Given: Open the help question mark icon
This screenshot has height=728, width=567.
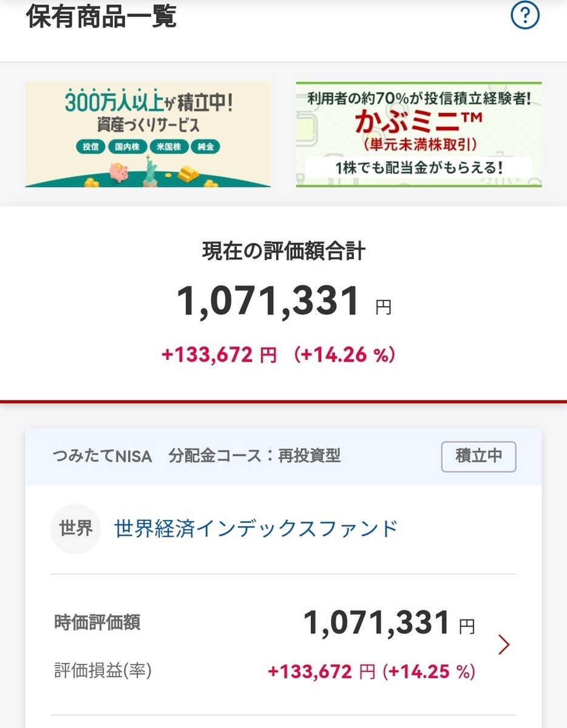Looking at the screenshot, I should pos(525,16).
